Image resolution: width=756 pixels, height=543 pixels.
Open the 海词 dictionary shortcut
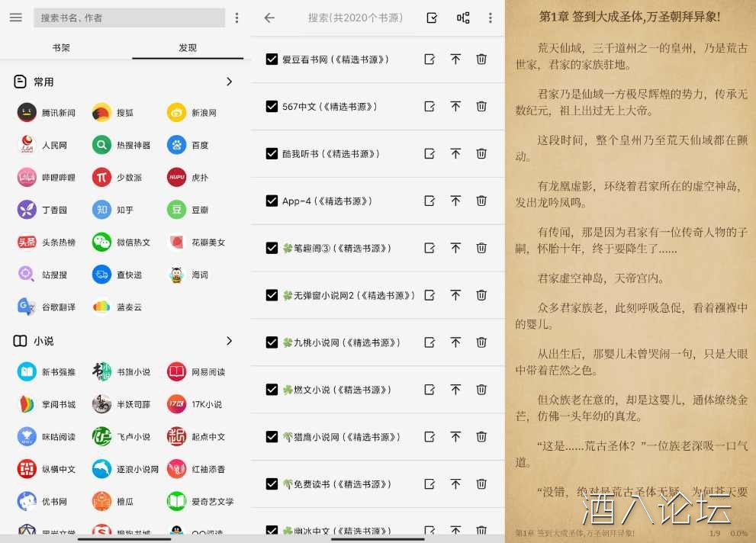tap(188, 275)
